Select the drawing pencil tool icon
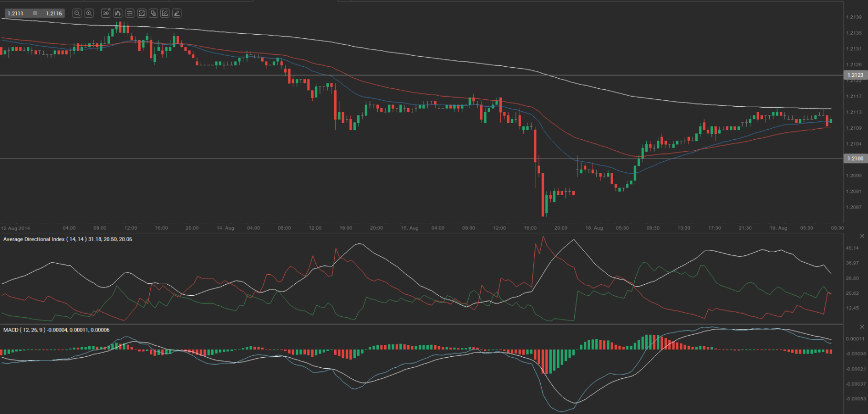Image resolution: width=868 pixels, height=414 pixels. (x=177, y=13)
